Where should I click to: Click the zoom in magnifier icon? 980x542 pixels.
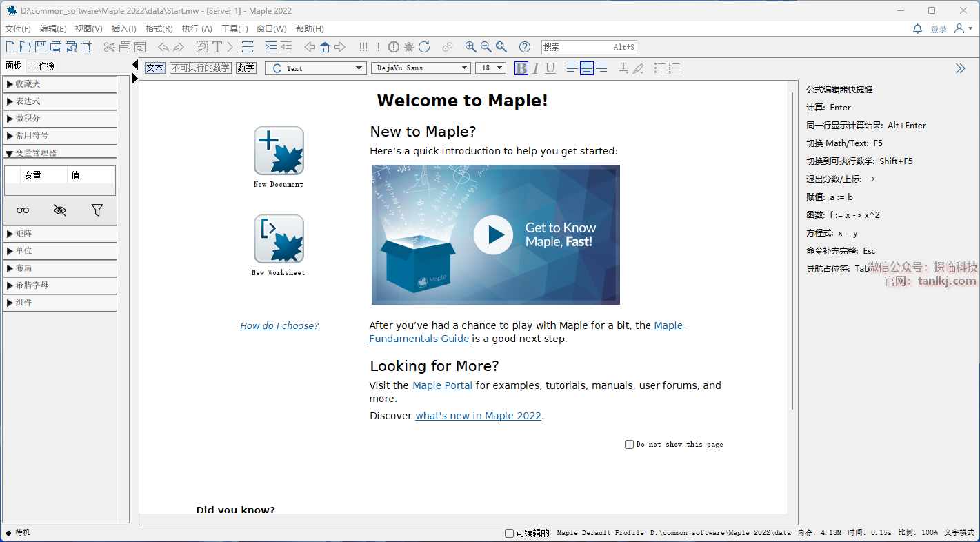[x=470, y=47]
